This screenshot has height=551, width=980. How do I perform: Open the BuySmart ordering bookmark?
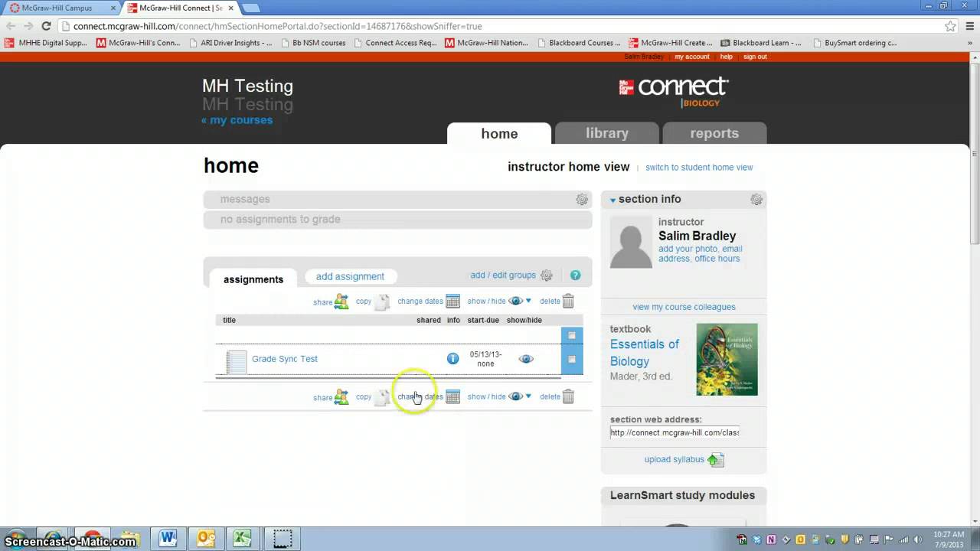tap(854, 43)
